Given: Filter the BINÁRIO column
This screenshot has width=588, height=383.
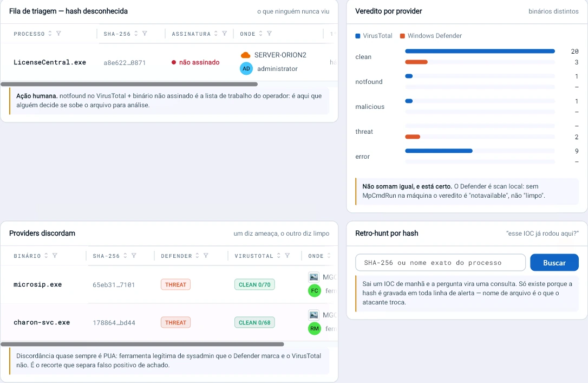Looking at the screenshot, I should 55,256.
